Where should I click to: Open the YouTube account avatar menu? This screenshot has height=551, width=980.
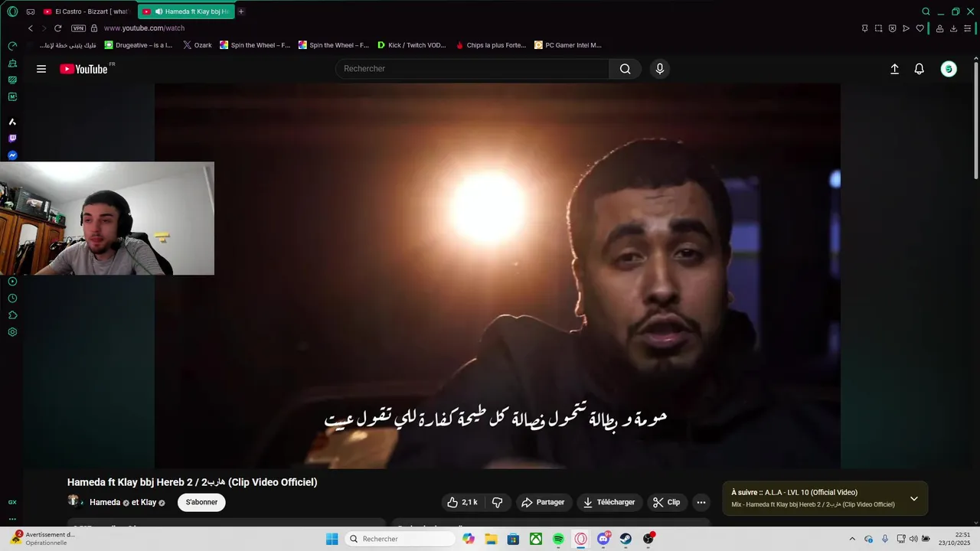click(949, 69)
